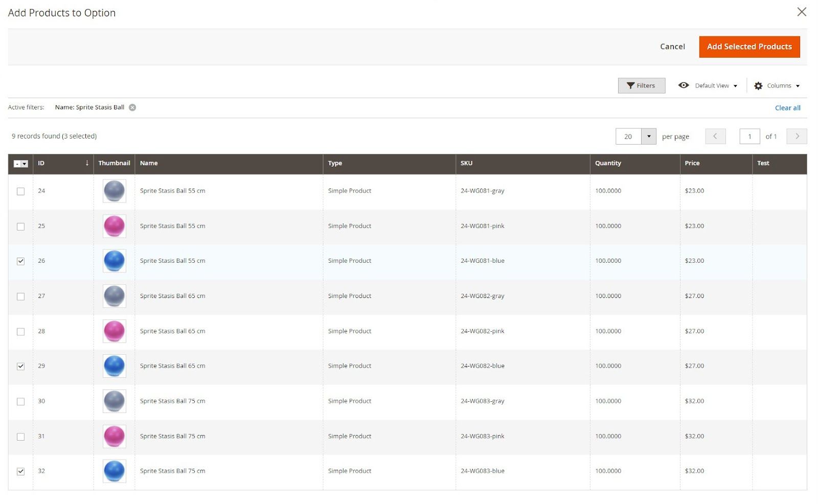Sort by the Price column header

716,163
